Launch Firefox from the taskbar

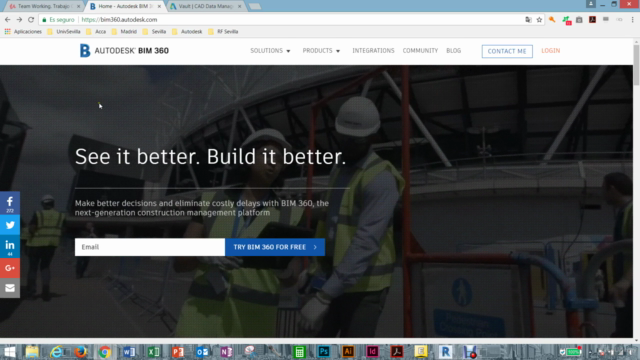(80, 352)
